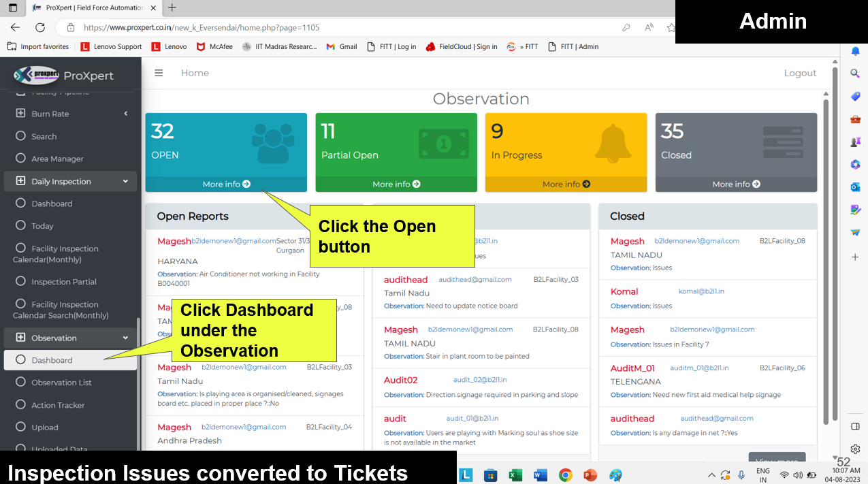Select Search in the sidebar
The image size is (868, 484).
coord(44,136)
